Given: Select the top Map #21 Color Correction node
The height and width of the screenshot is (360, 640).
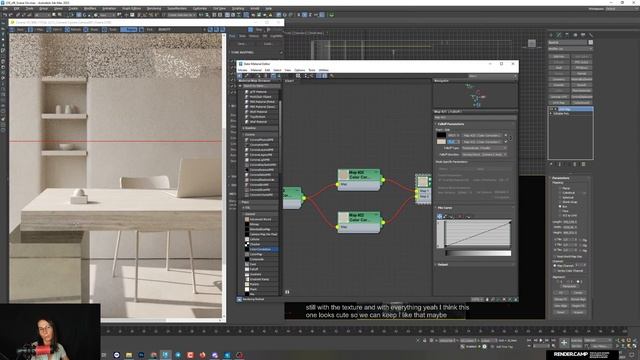Looking at the screenshot, I should [x=359, y=180].
